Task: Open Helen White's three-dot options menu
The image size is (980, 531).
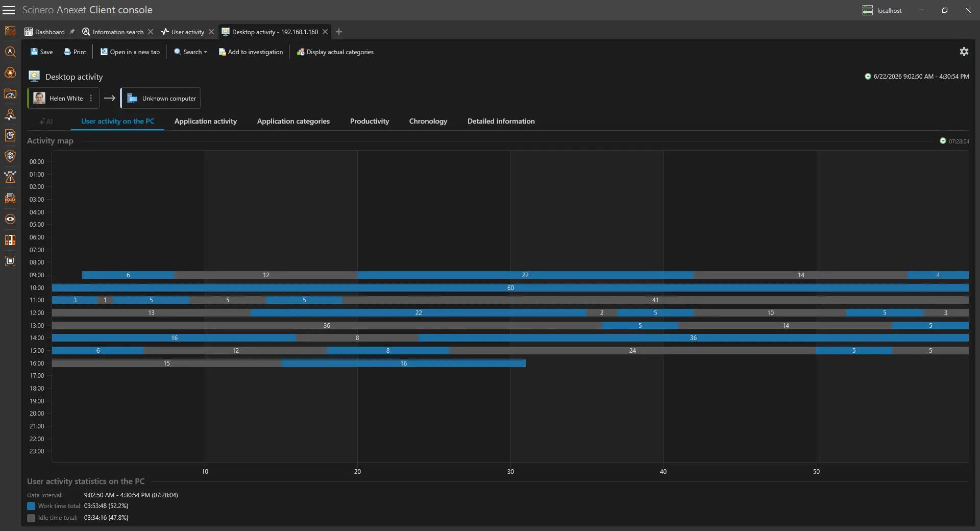Action: [x=91, y=98]
